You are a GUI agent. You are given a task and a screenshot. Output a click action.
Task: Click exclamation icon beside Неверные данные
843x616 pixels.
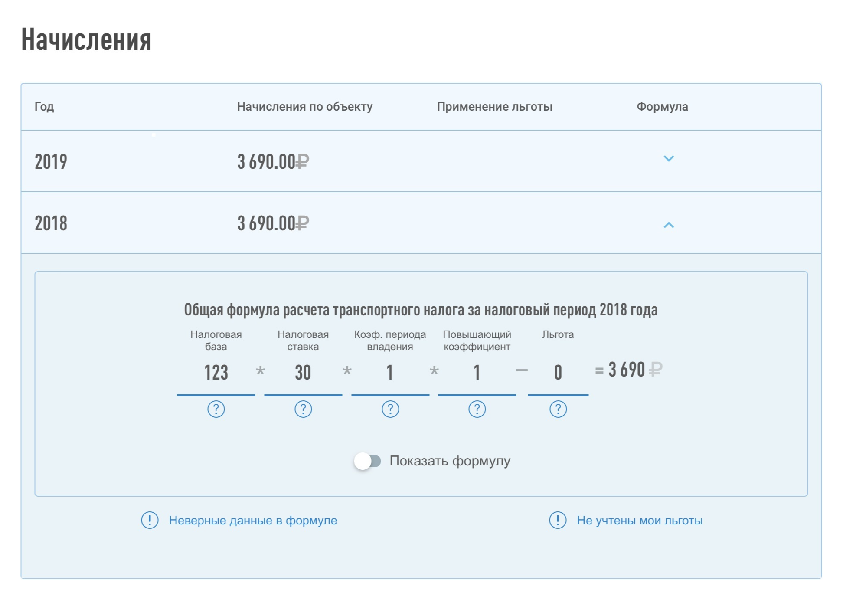pyautogui.click(x=150, y=520)
